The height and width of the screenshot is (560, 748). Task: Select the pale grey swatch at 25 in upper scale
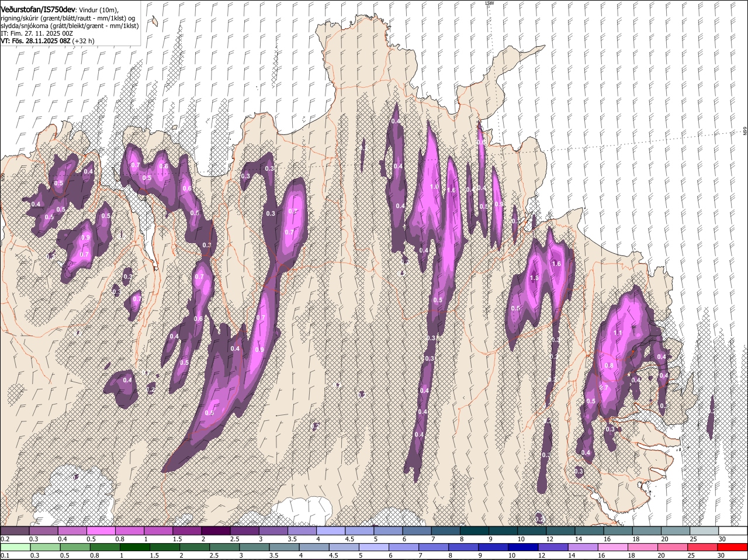tap(704, 531)
